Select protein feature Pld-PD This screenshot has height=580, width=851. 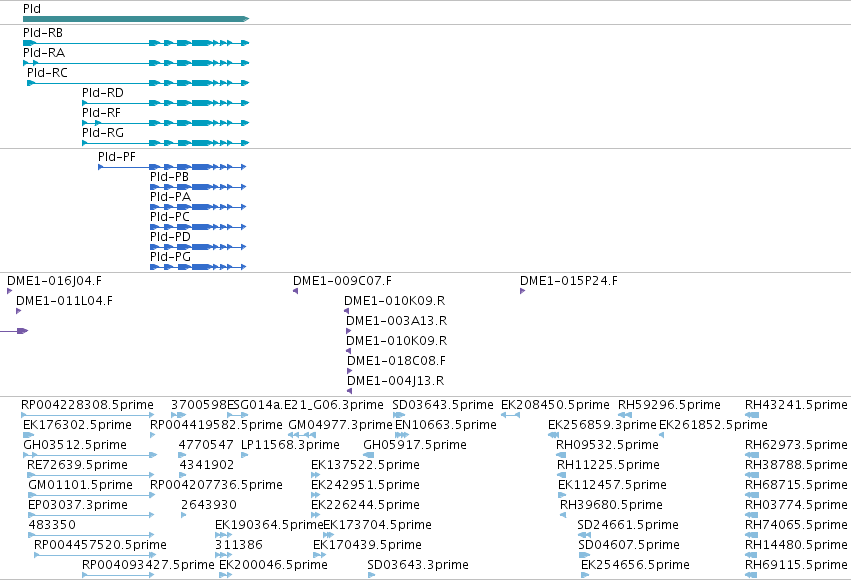point(198,247)
